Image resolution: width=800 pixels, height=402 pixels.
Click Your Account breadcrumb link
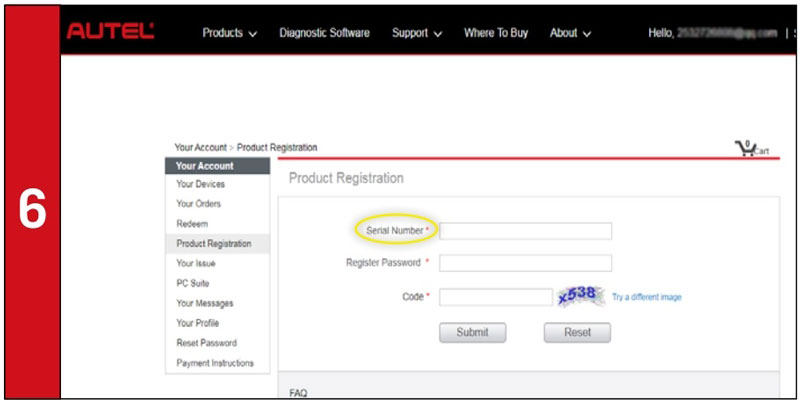point(201,147)
